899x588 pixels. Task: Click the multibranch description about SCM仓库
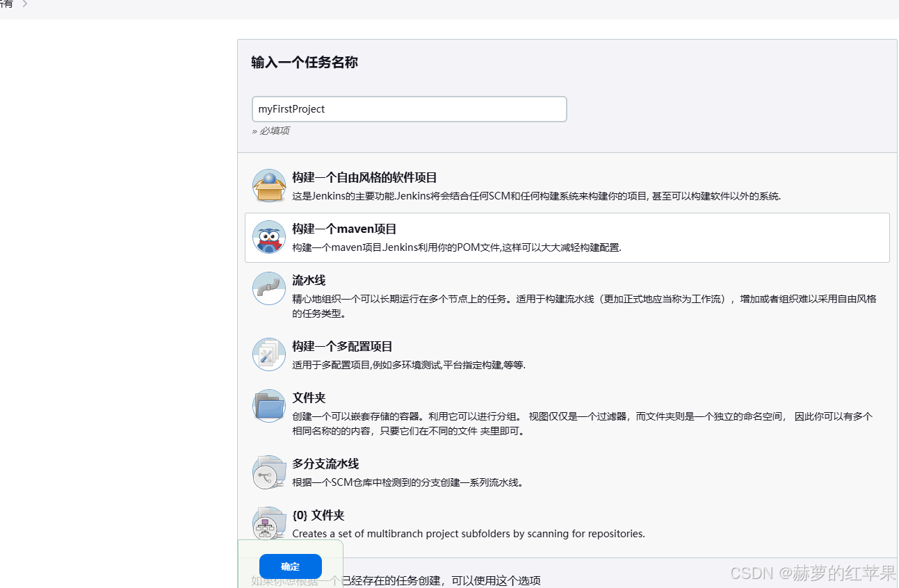click(407, 482)
